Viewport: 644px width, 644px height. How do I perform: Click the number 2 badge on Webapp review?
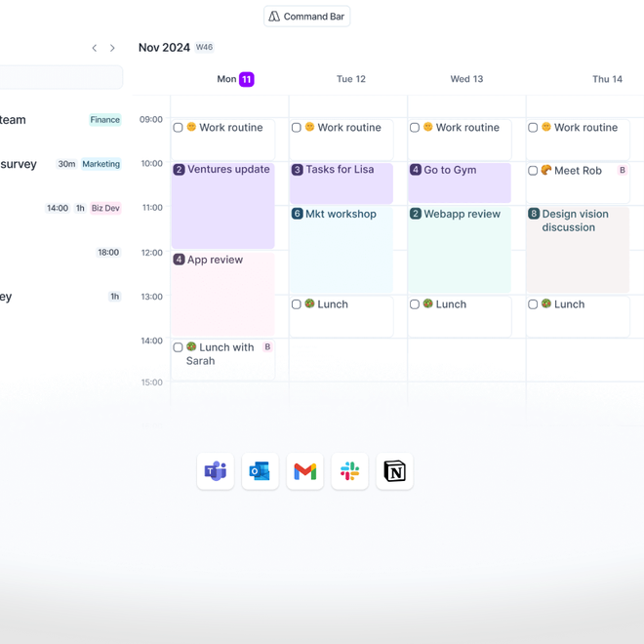click(x=416, y=214)
